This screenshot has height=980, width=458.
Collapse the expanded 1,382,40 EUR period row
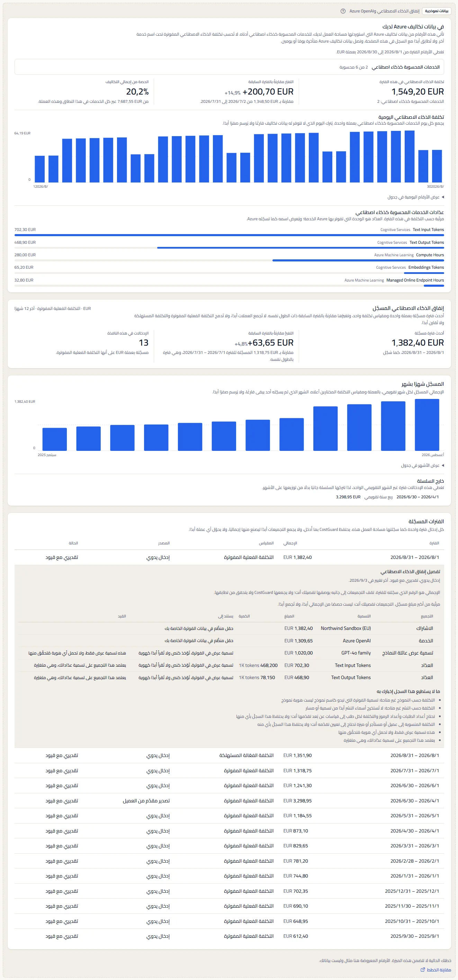pos(229,557)
